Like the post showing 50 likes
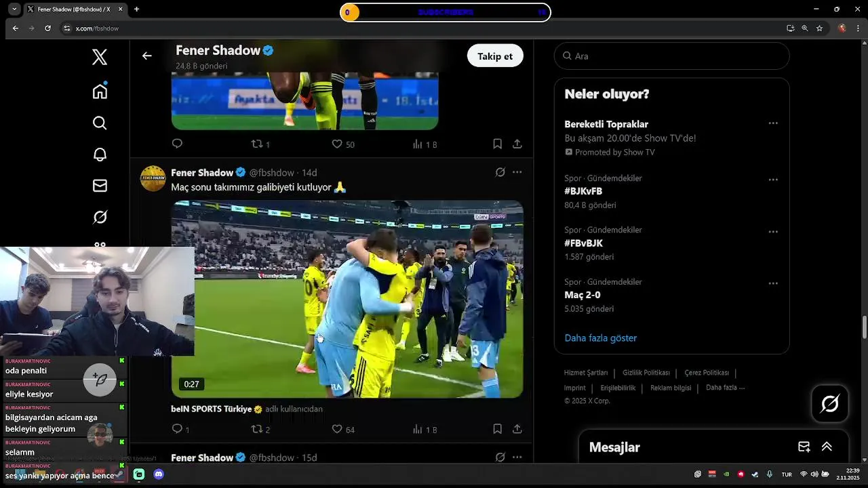The image size is (868, 488). tap(342, 144)
